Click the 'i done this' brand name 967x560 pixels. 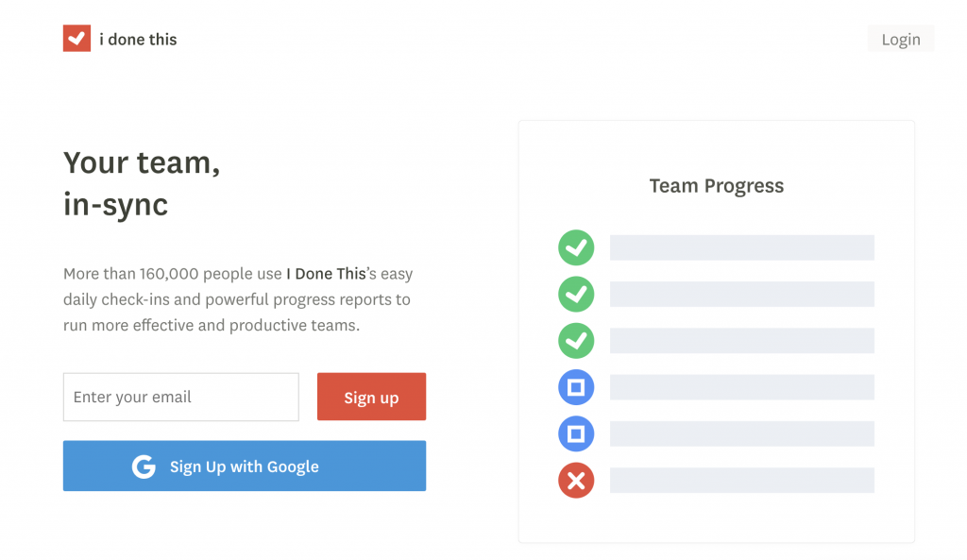[x=138, y=40]
